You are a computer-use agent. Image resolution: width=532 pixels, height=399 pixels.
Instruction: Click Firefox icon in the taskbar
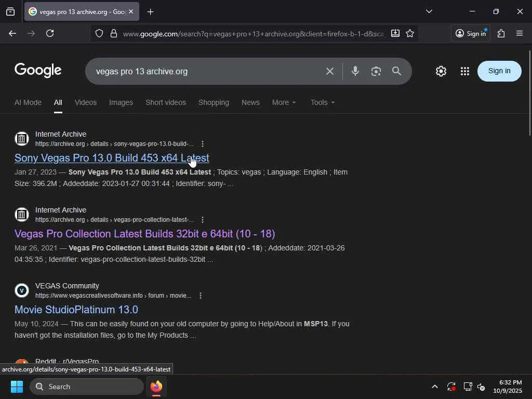tap(156, 387)
